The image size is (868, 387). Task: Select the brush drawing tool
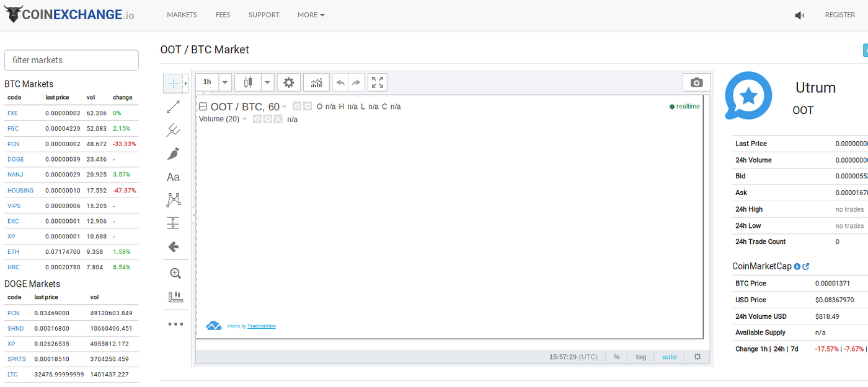pos(174,154)
